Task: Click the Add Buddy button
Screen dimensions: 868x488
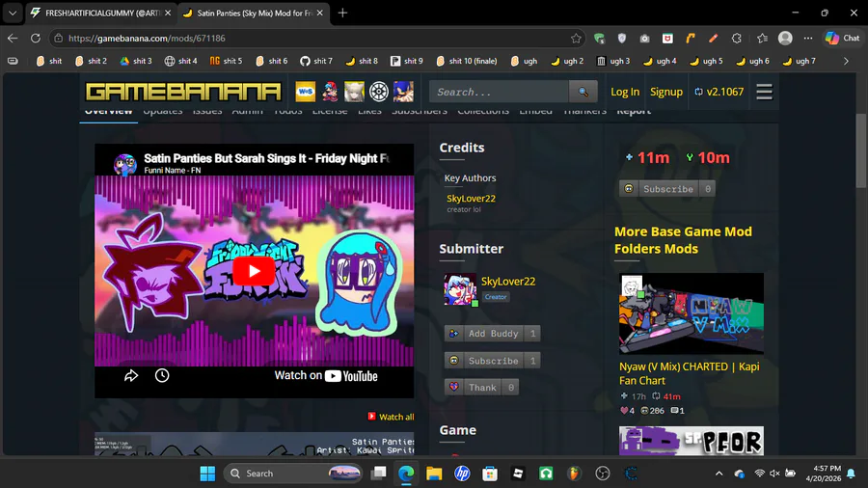Action: (x=492, y=334)
